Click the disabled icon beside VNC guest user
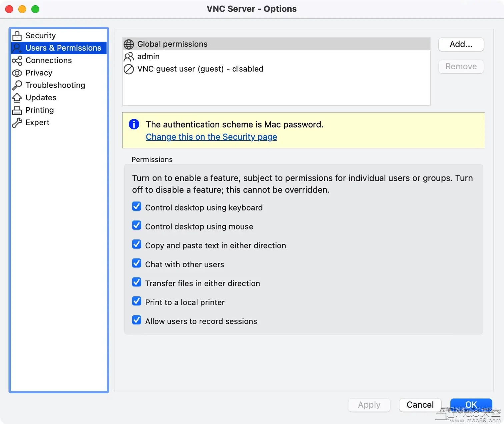The width and height of the screenshot is (504, 424). click(x=129, y=69)
